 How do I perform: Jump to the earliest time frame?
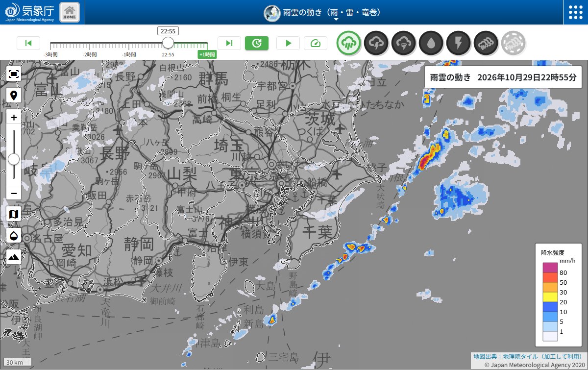(28, 43)
